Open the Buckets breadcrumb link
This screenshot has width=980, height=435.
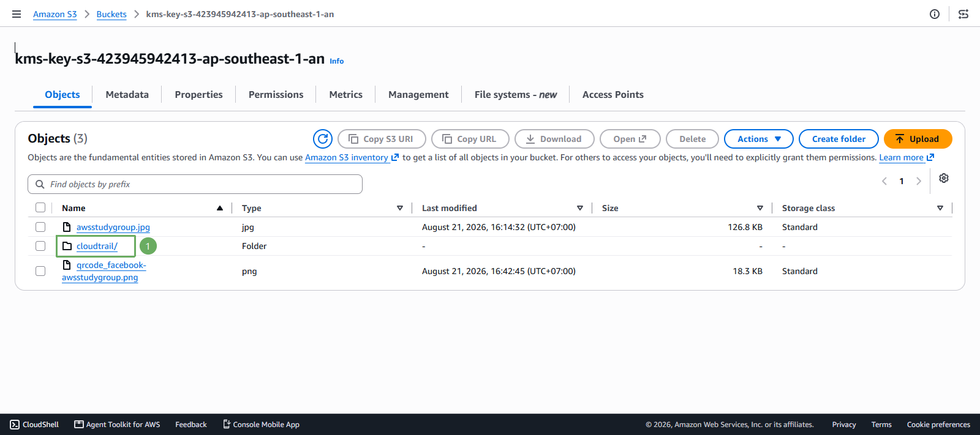(111, 14)
